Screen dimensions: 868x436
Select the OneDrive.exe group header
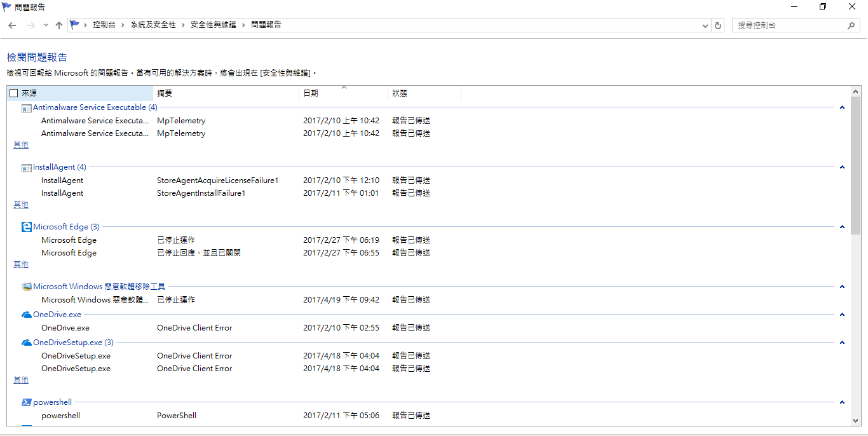[57, 315]
